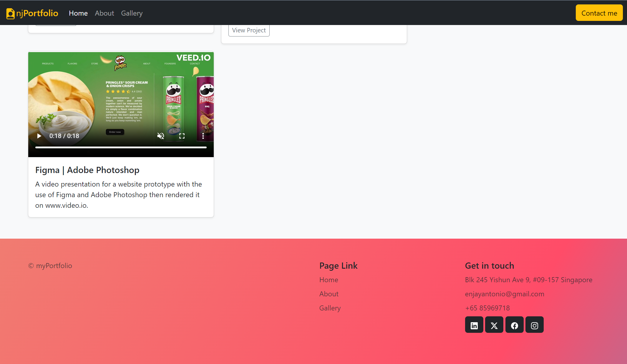Unmute the video sound
The image size is (627, 364).
point(160,136)
